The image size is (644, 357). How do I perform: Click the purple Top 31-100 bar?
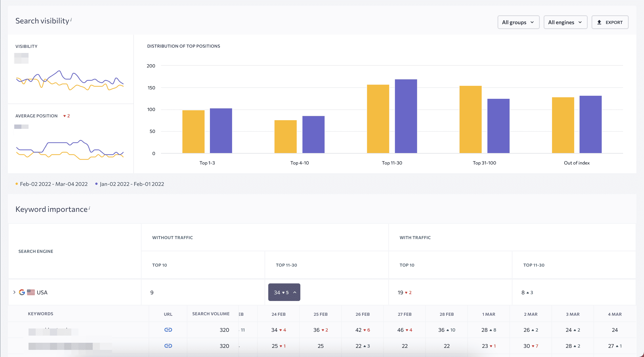[x=498, y=126]
